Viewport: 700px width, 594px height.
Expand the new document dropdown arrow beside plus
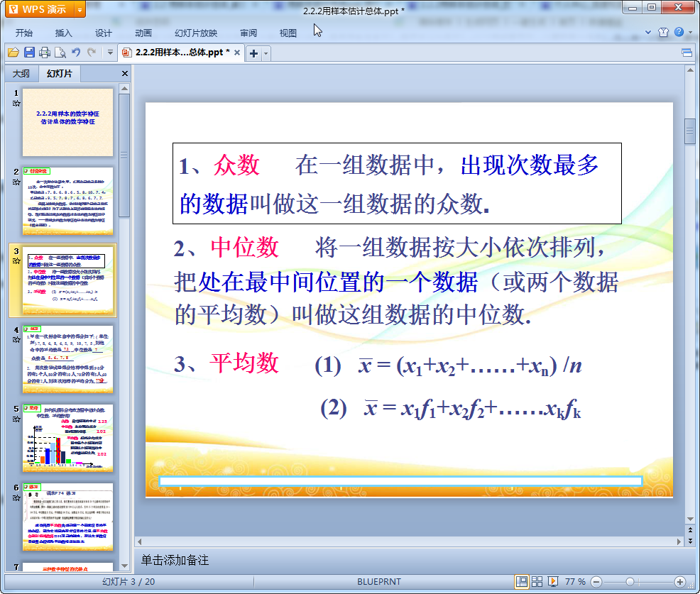point(266,53)
